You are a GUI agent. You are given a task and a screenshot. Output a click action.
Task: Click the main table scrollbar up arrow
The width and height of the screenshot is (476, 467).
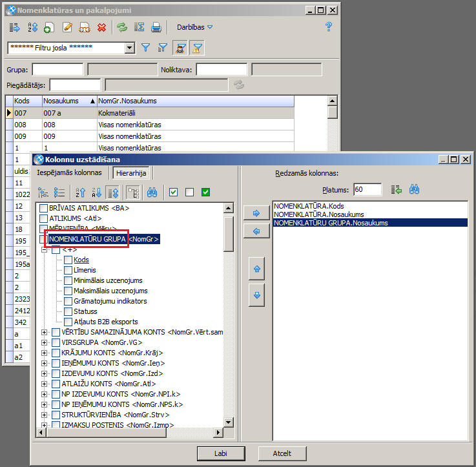[x=333, y=101]
